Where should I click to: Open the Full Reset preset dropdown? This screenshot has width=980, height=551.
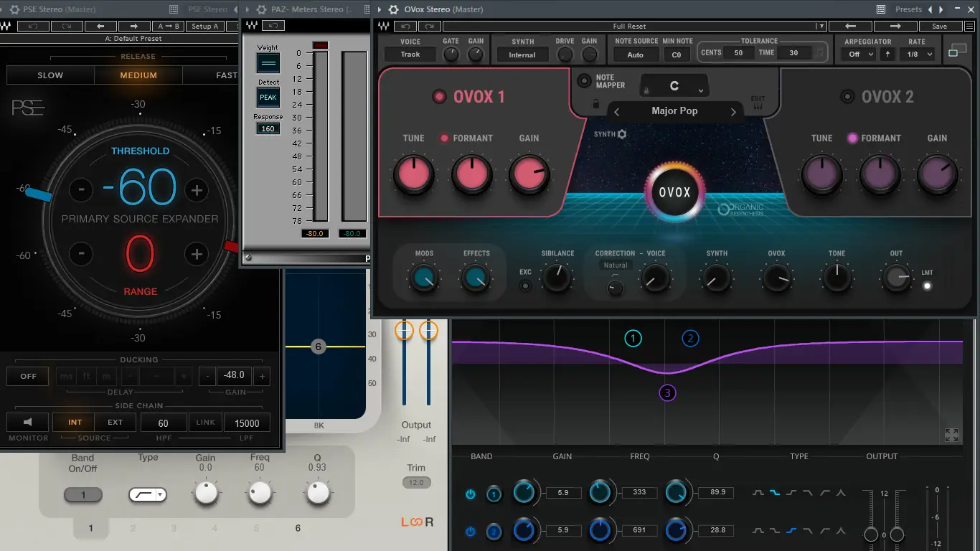coord(821,26)
